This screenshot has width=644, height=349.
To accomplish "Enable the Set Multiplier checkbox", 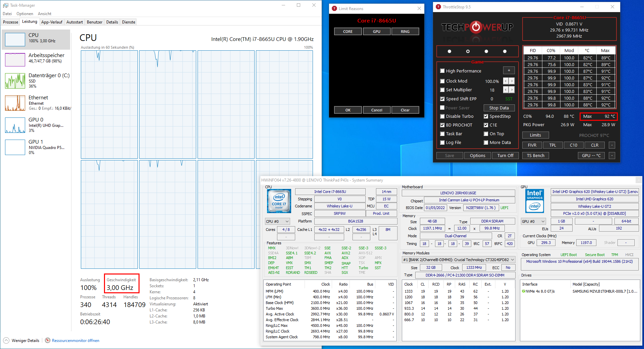I will coord(442,90).
